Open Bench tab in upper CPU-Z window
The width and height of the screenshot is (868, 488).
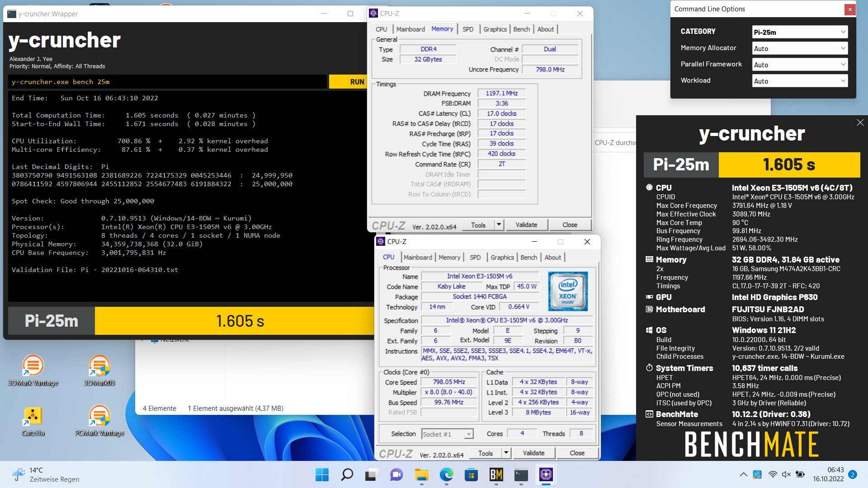(521, 29)
